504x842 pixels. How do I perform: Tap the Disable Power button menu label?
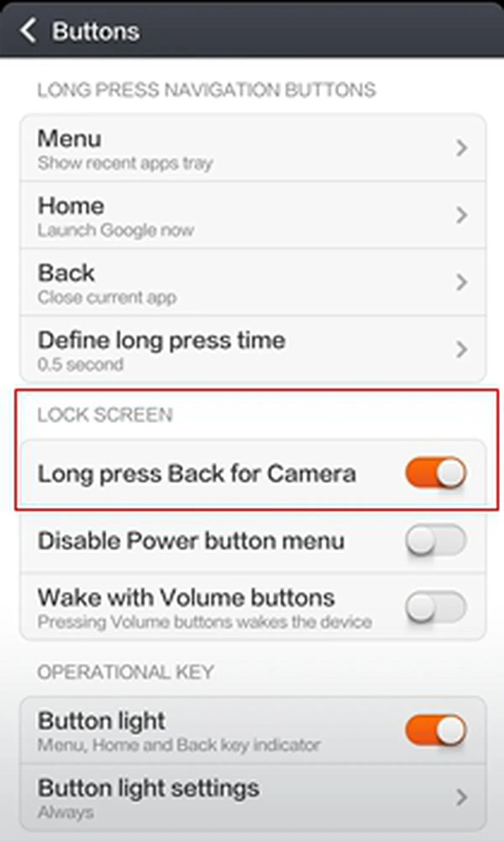pos(191,541)
